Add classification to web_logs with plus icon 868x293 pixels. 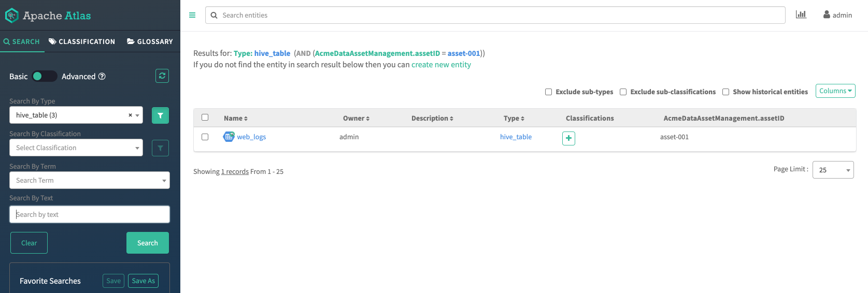tap(568, 138)
